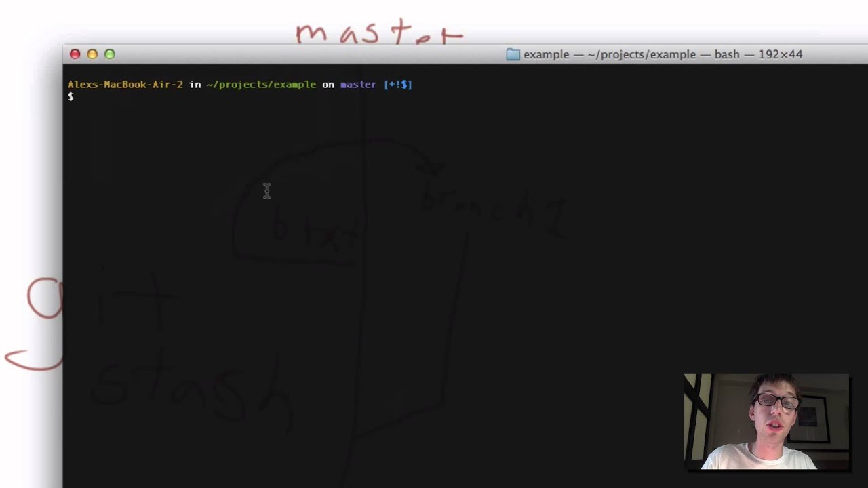Click the branch name "master" in the prompt
This screenshot has height=488, width=868.
(358, 85)
